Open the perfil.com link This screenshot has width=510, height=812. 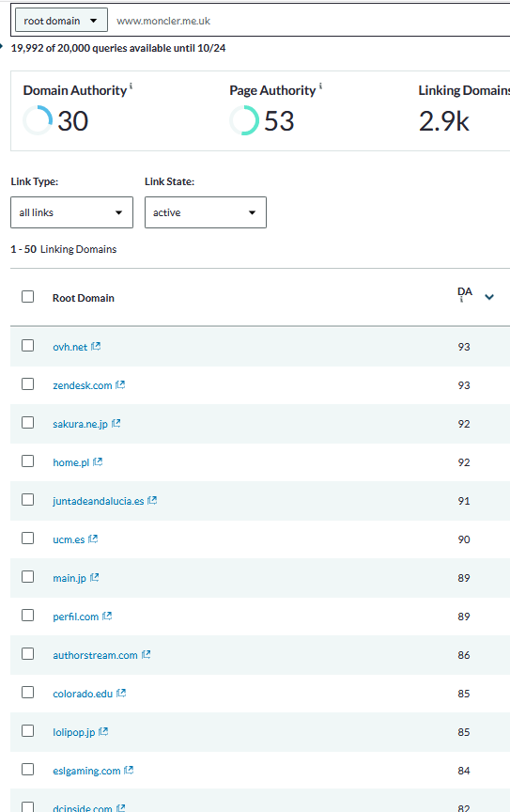click(x=75, y=617)
